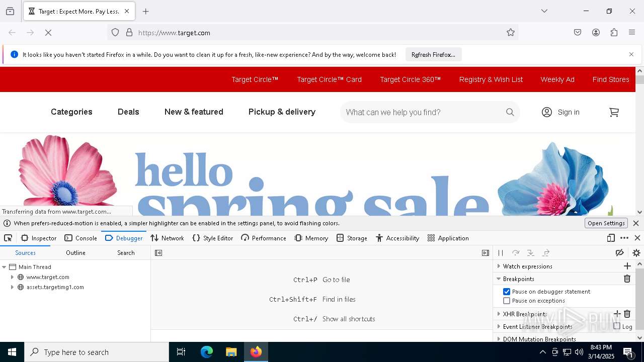This screenshot has width=644, height=362.
Task: Add a watch expression with plus icon
Action: pos(627,266)
